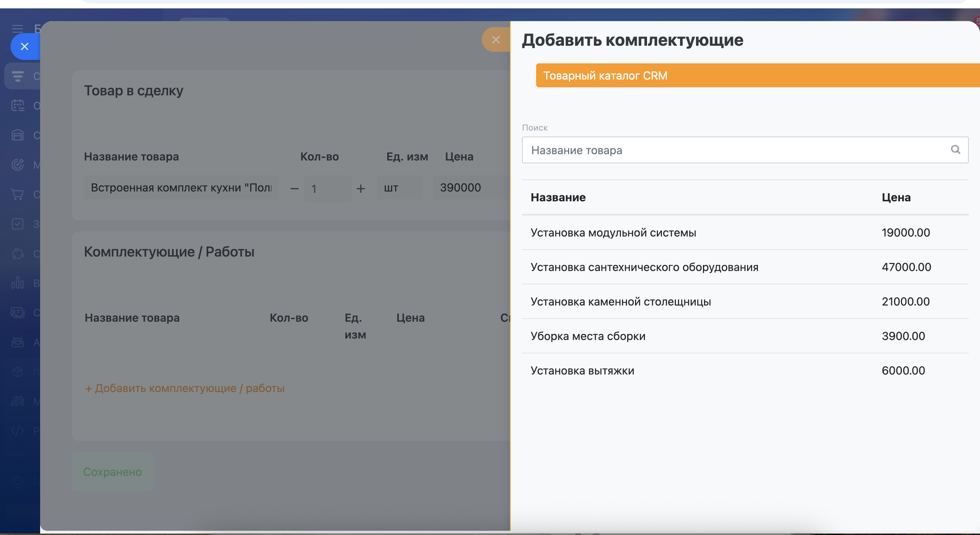The height and width of the screenshot is (535, 980).
Task: Select Уборка места сборки catalog item
Action: [x=588, y=336]
